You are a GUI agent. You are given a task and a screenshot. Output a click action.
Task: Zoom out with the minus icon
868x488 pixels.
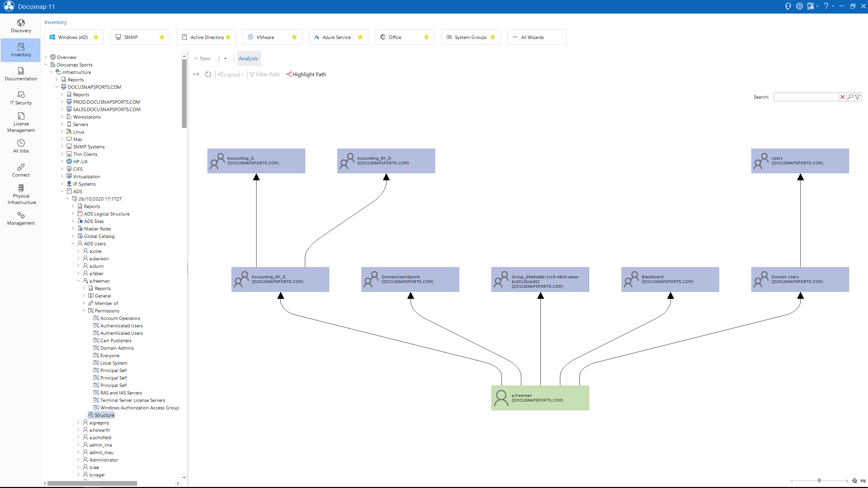[792, 481]
